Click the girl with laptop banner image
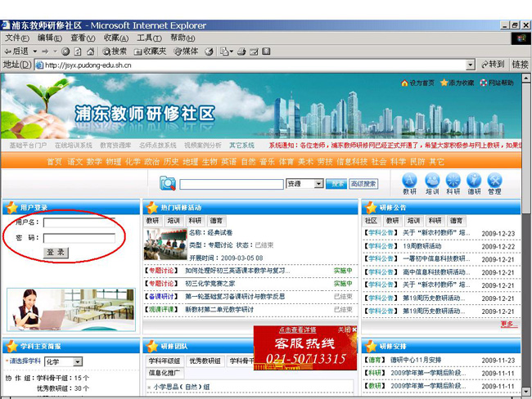This screenshot has height=399, width=532. point(71,310)
